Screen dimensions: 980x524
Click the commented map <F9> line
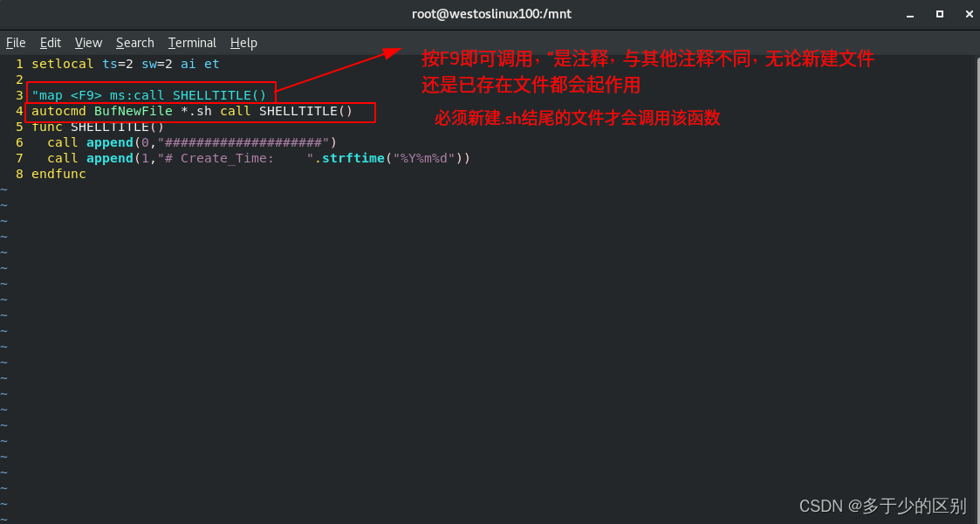pos(148,95)
